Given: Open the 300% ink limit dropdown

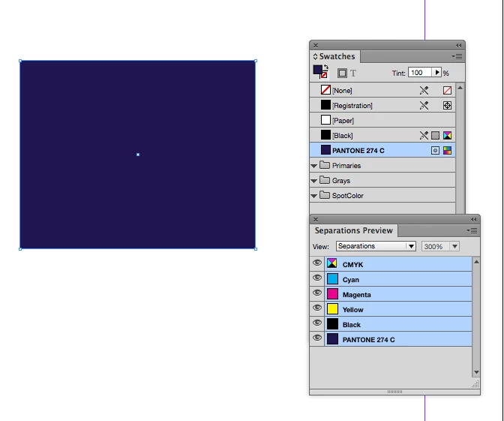Looking at the screenshot, I should point(440,246).
